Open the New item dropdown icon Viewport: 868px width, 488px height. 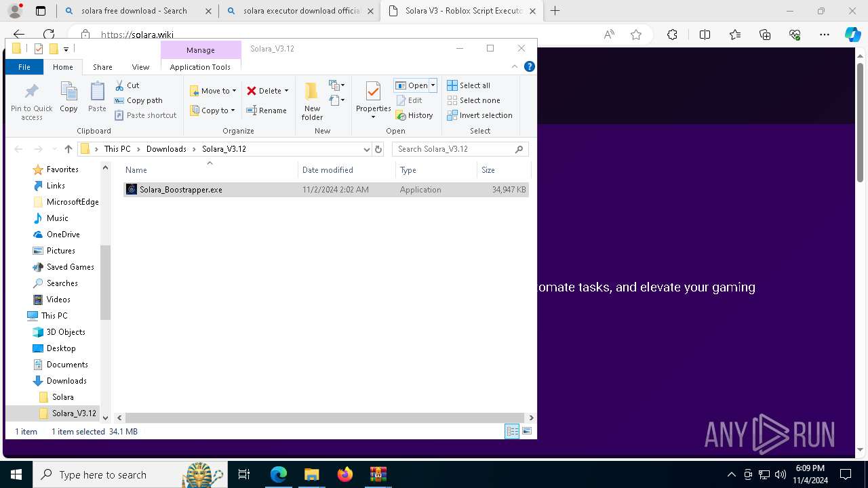coord(337,85)
